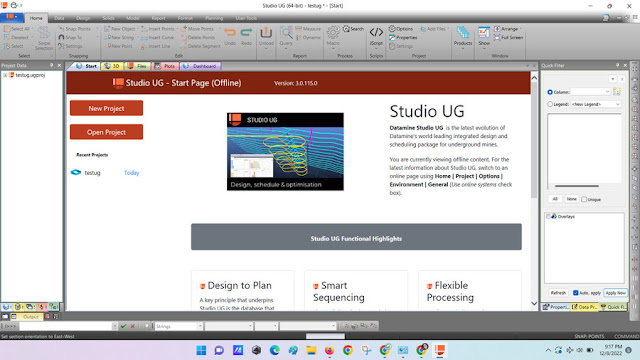Click the Apply Now button
The image size is (640, 360).
pyautogui.click(x=616, y=293)
